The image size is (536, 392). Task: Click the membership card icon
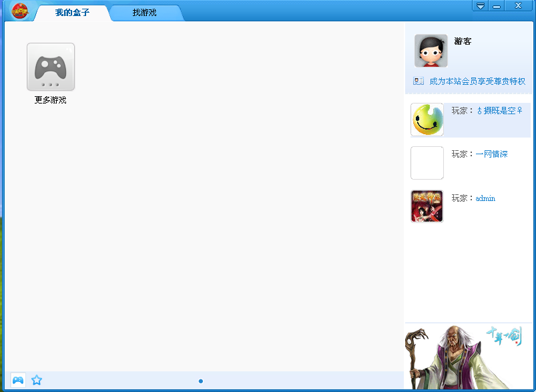[x=419, y=81]
